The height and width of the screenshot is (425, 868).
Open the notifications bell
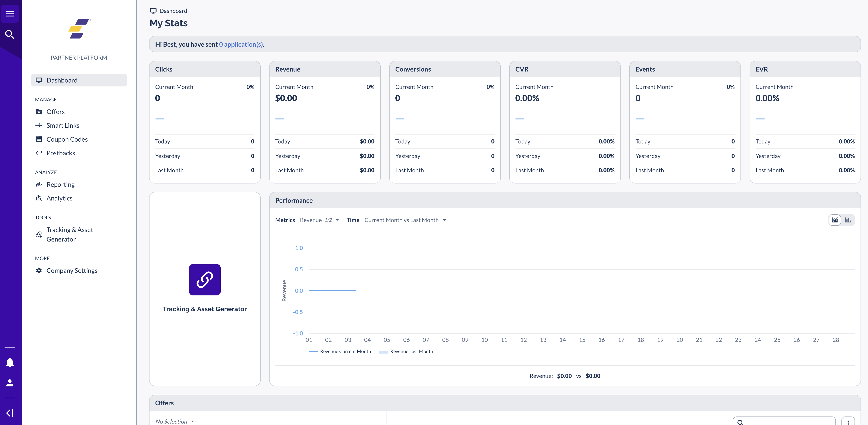click(x=10, y=362)
